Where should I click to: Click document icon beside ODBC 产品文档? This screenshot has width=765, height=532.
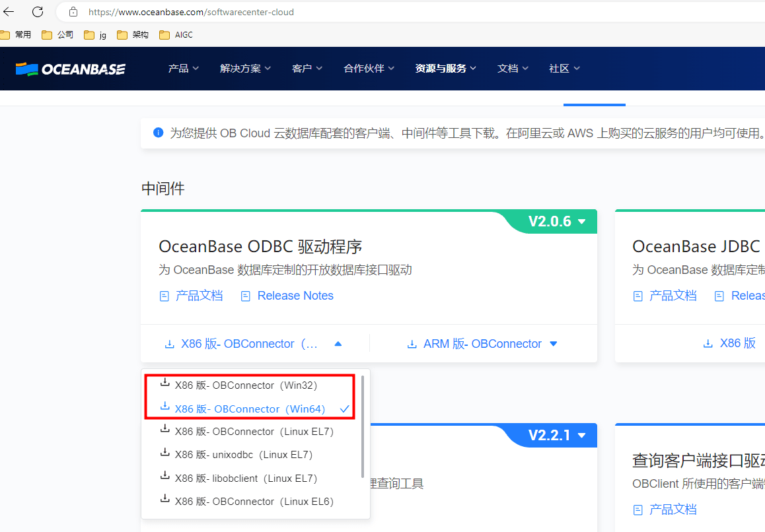click(164, 296)
